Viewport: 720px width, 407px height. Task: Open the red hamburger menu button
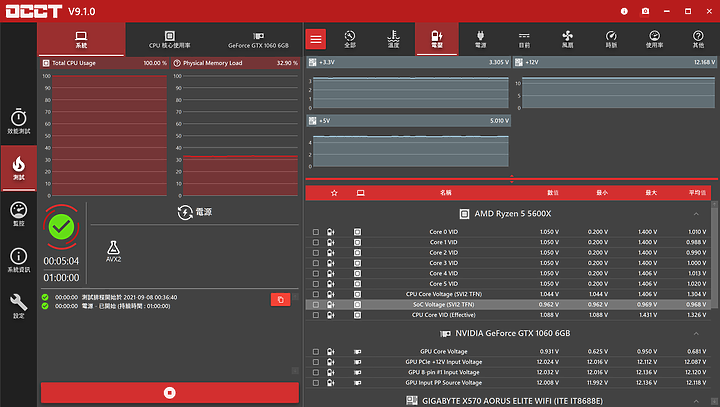[x=316, y=39]
